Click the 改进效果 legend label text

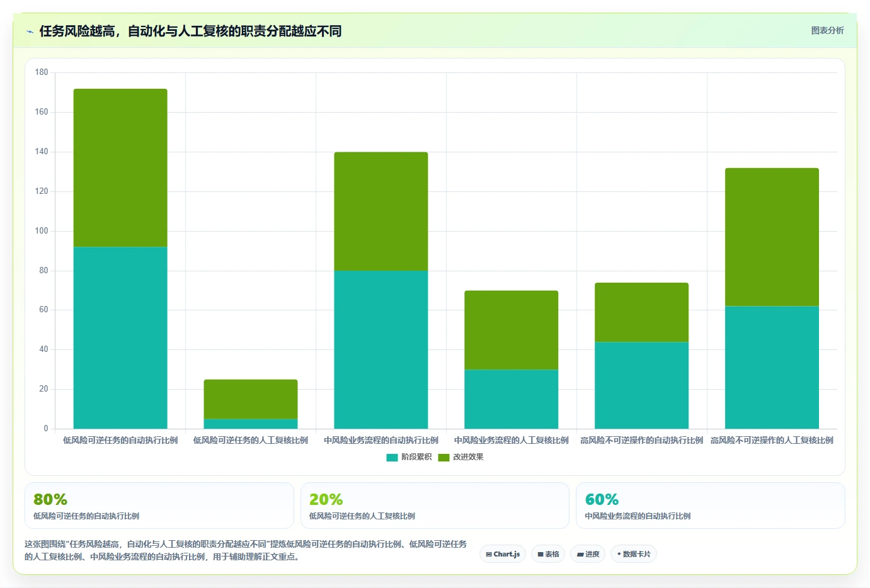(x=468, y=457)
